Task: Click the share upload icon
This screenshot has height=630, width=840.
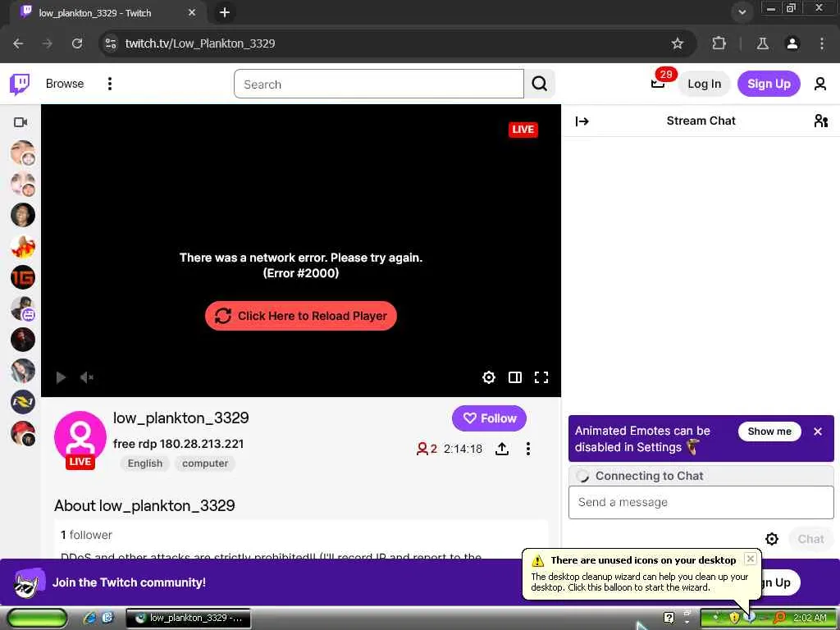Action: 501,449
